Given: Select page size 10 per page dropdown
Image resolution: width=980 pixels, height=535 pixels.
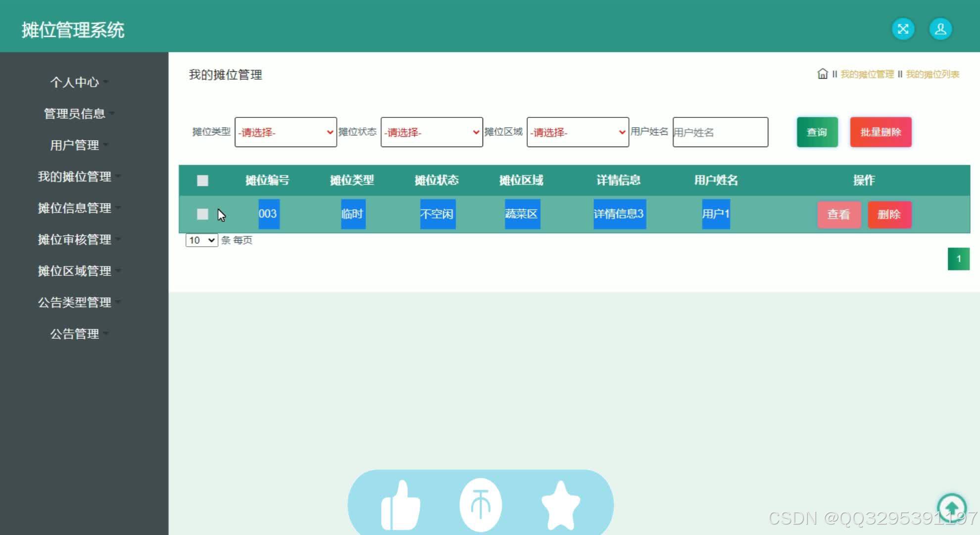Looking at the screenshot, I should [201, 239].
